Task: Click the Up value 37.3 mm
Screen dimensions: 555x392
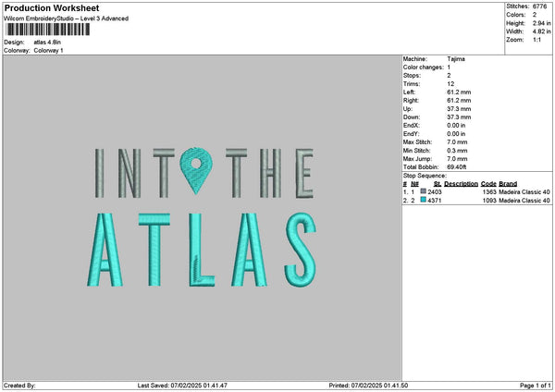Action: tap(459, 109)
